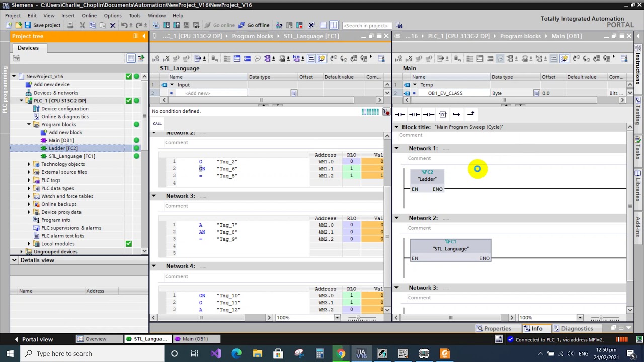Collapse the PLC_1 [CPU 313C-2 DP] node
This screenshot has height=362, width=644.
point(22,101)
